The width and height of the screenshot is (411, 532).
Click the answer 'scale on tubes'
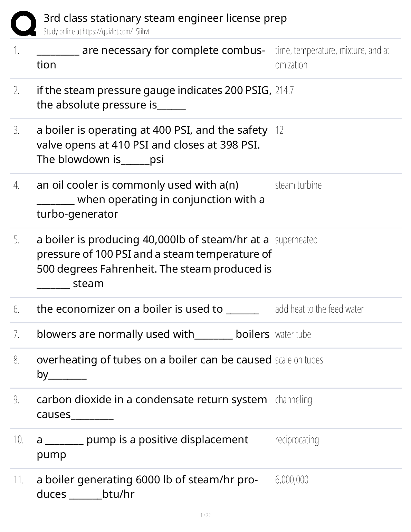pyautogui.click(x=299, y=360)
